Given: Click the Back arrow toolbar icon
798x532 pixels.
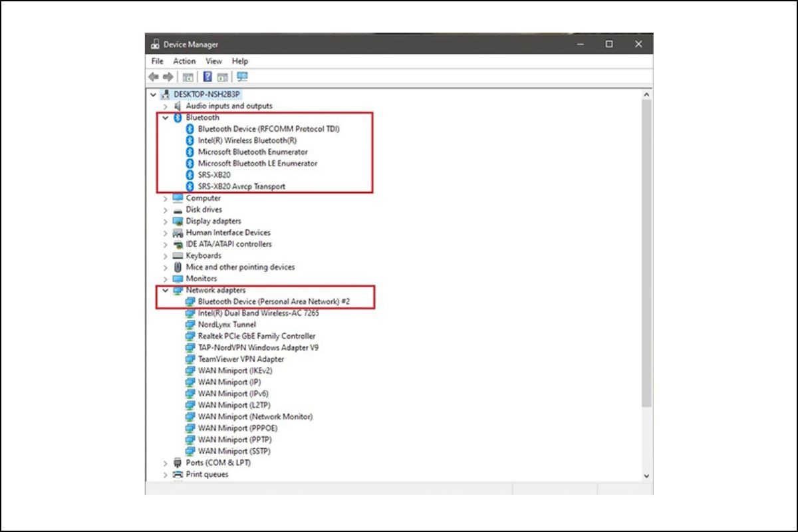Looking at the screenshot, I should point(154,77).
